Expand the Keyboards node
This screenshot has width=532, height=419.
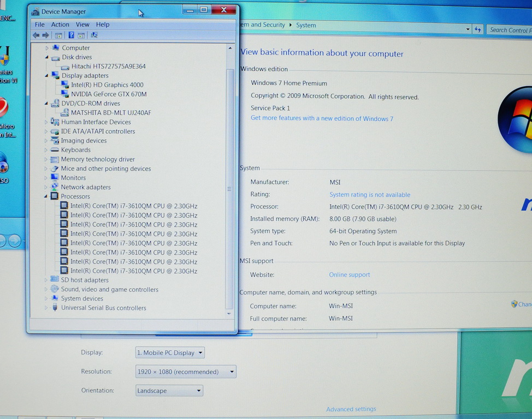(x=46, y=150)
